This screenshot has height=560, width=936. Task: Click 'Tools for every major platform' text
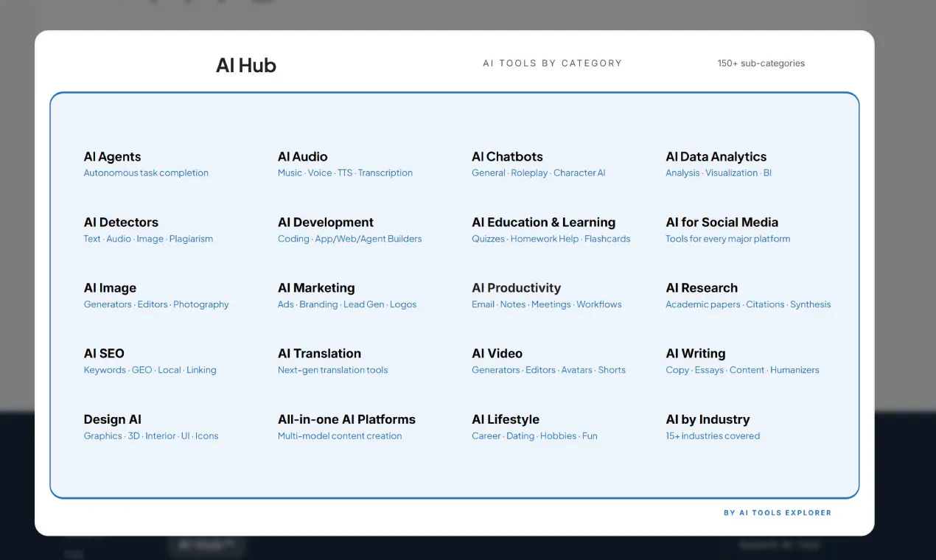point(727,239)
